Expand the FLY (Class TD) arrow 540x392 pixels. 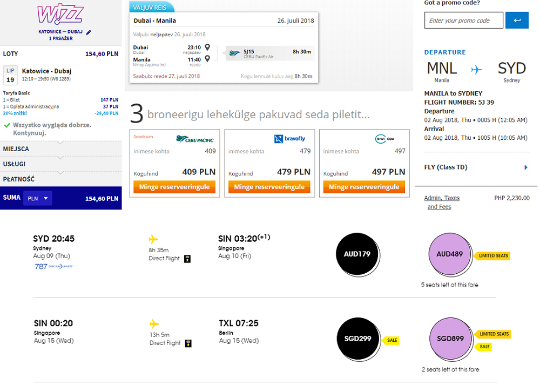(x=525, y=167)
